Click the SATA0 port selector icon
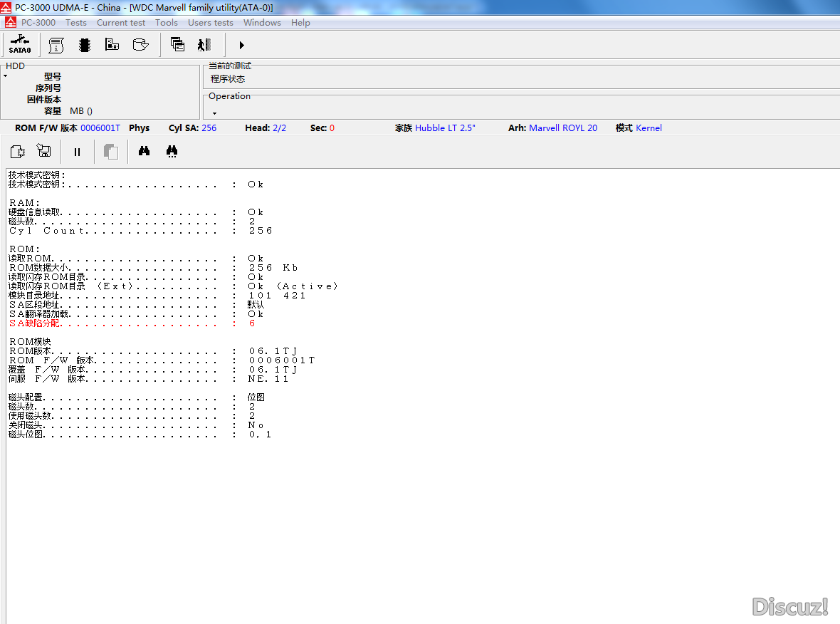Screen dimensions: 840x624 point(20,44)
